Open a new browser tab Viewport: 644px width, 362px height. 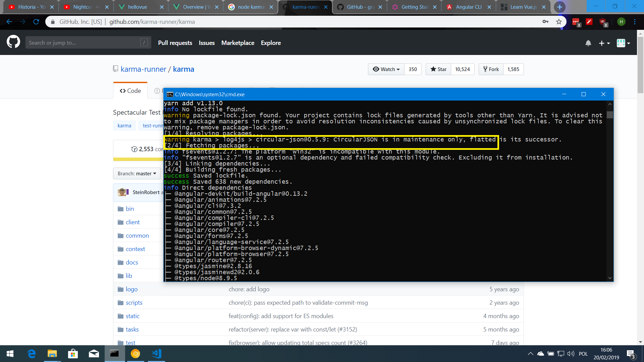pos(559,7)
